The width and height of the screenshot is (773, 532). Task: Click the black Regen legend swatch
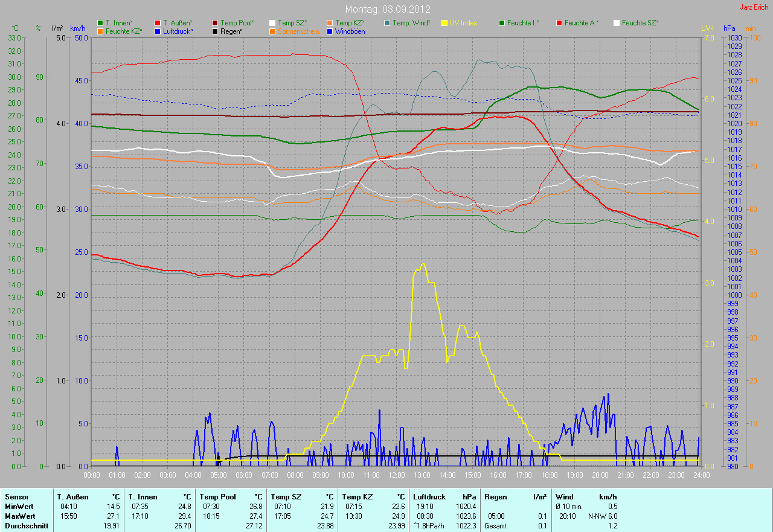(215, 31)
